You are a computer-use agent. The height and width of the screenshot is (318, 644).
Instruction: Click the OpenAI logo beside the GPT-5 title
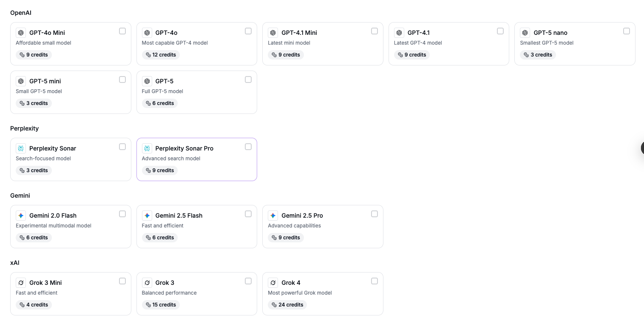pyautogui.click(x=147, y=81)
